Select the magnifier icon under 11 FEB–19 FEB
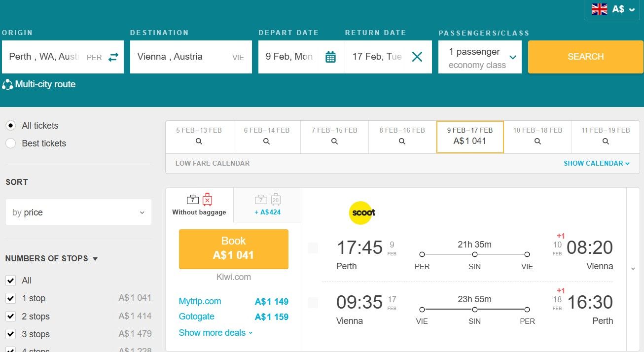 coord(605,141)
